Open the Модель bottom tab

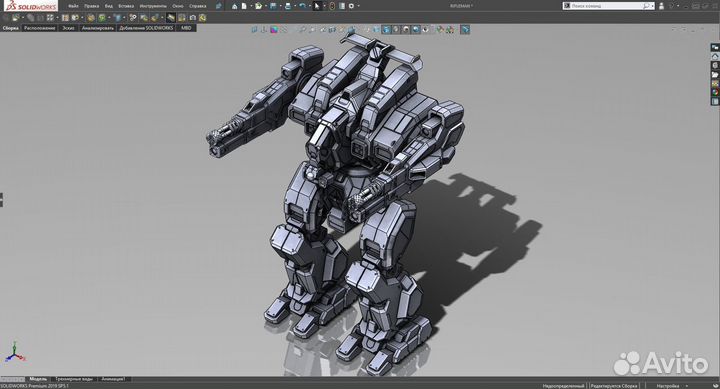[x=38, y=379]
